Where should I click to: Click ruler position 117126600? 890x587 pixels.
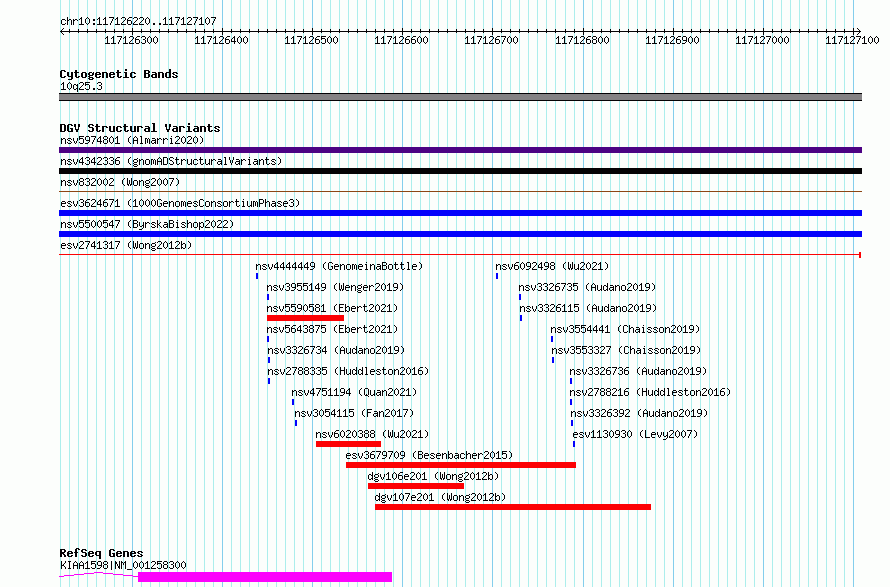tap(401, 40)
